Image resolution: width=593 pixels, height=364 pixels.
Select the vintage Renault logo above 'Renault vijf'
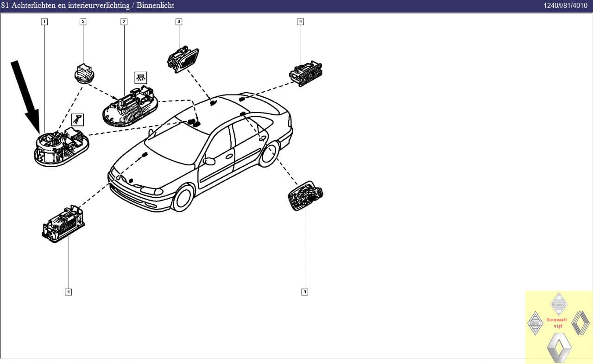tap(559, 304)
